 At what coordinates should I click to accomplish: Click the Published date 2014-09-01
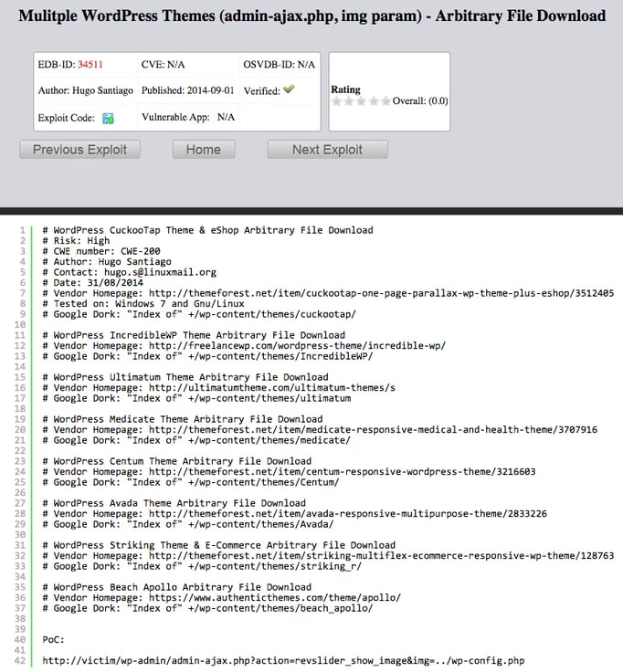pyautogui.click(x=213, y=91)
